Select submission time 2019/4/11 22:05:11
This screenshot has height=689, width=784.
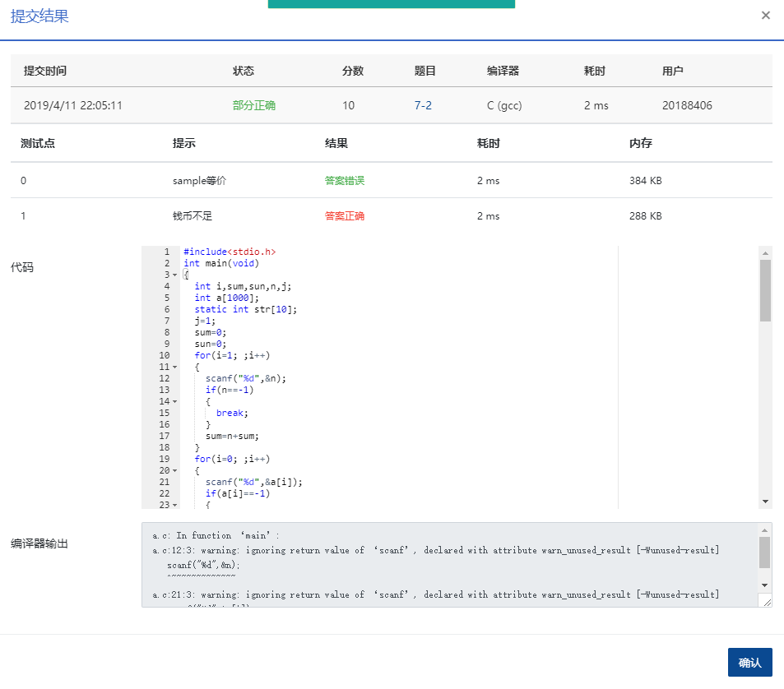73,105
